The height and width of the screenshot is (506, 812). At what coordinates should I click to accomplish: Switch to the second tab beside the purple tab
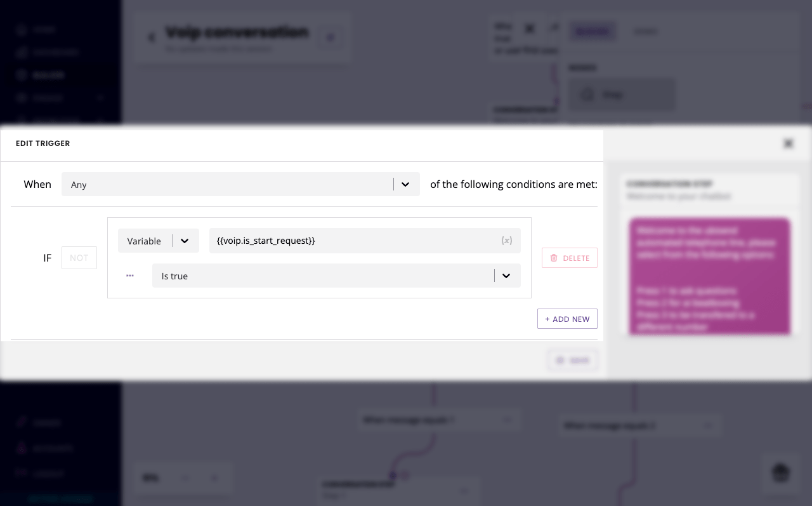pyautogui.click(x=646, y=31)
